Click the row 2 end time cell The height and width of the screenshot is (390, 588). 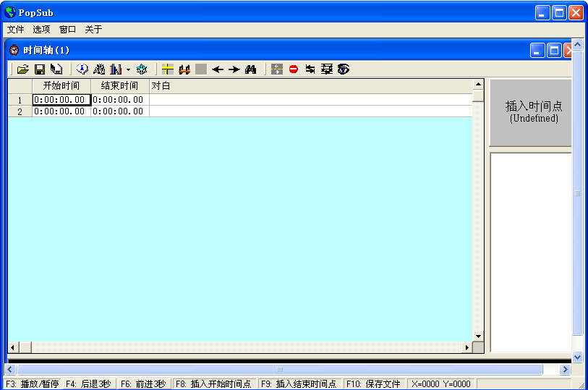(x=120, y=111)
